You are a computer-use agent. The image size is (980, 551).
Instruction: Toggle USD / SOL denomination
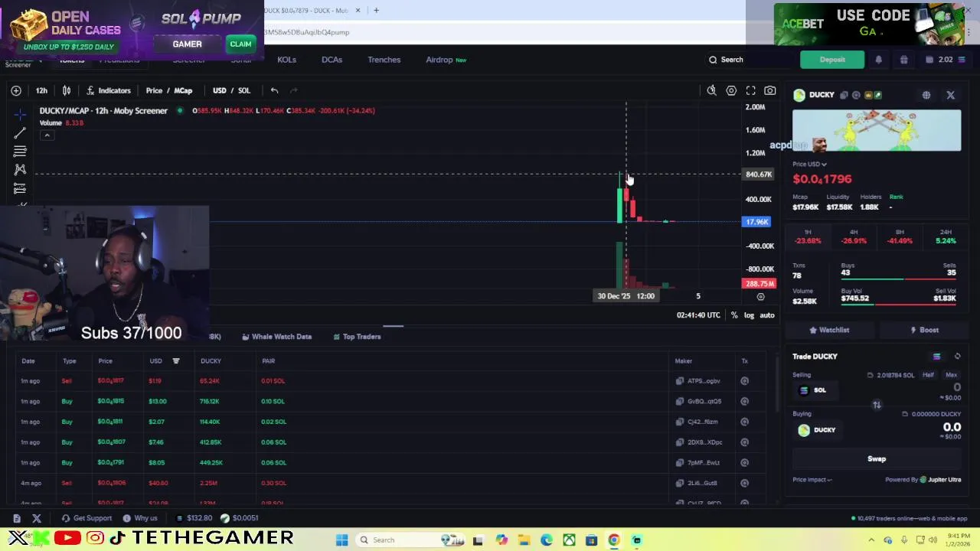tap(231, 90)
